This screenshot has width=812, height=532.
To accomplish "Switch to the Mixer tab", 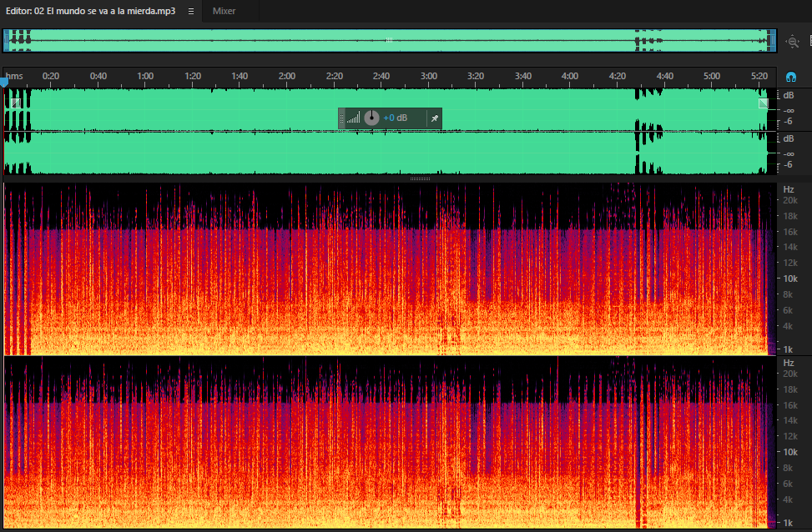I will [x=224, y=11].
